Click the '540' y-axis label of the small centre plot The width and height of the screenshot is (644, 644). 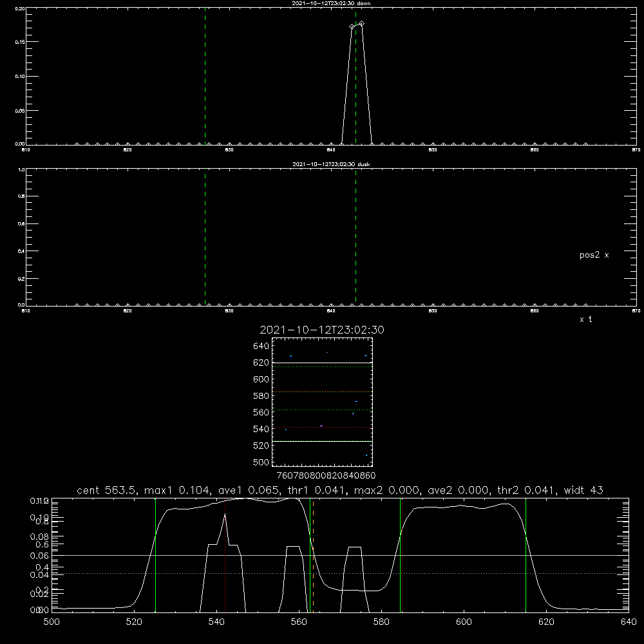[x=261, y=429]
